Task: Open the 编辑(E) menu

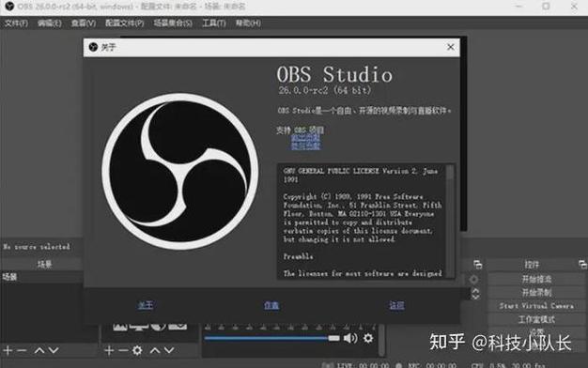Action: [49, 23]
